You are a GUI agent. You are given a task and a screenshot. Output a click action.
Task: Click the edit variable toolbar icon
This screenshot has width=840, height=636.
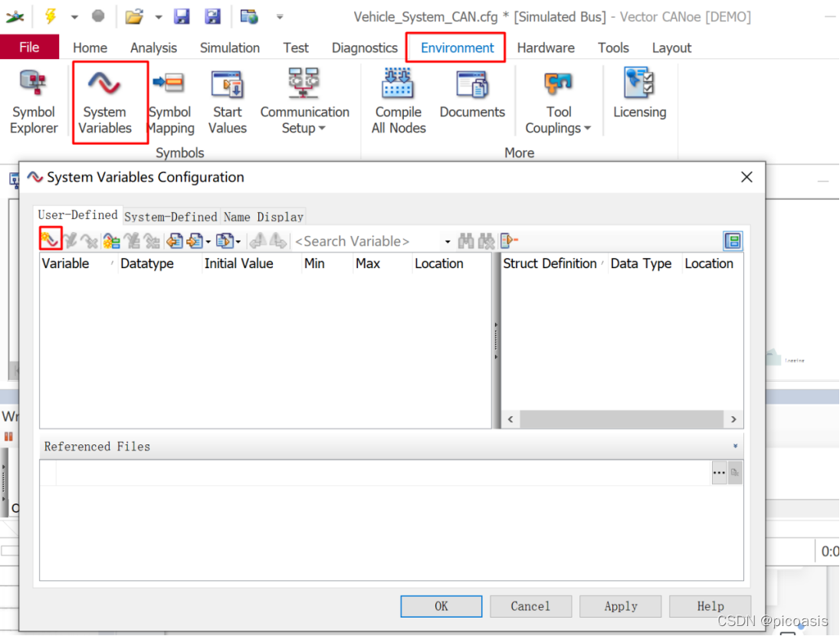point(71,241)
